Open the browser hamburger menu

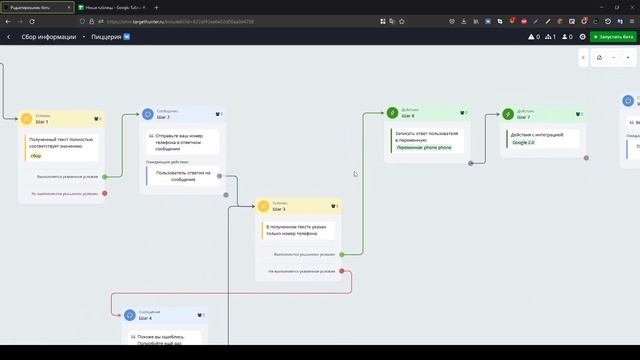[x=632, y=21]
